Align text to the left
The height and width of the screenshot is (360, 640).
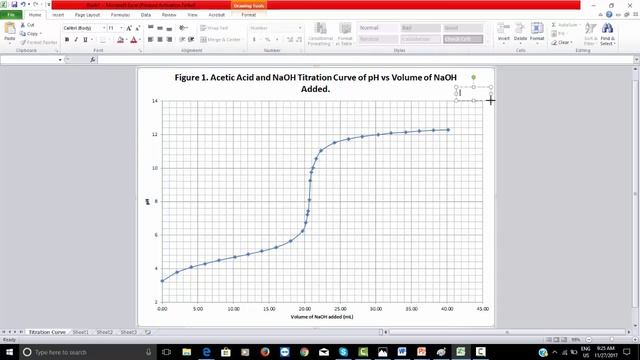[151, 40]
